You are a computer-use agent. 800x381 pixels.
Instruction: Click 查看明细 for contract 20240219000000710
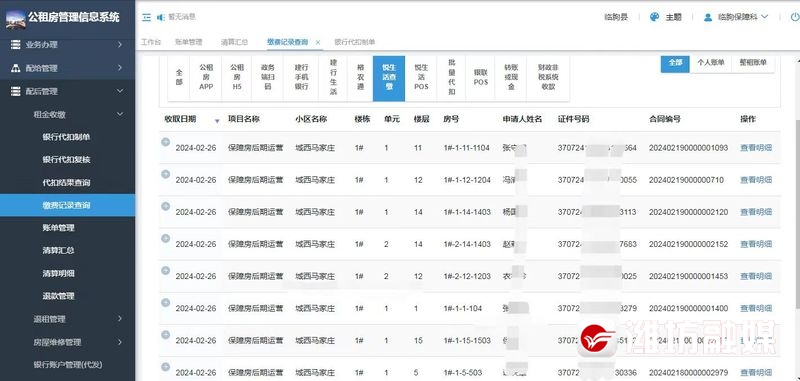point(756,180)
